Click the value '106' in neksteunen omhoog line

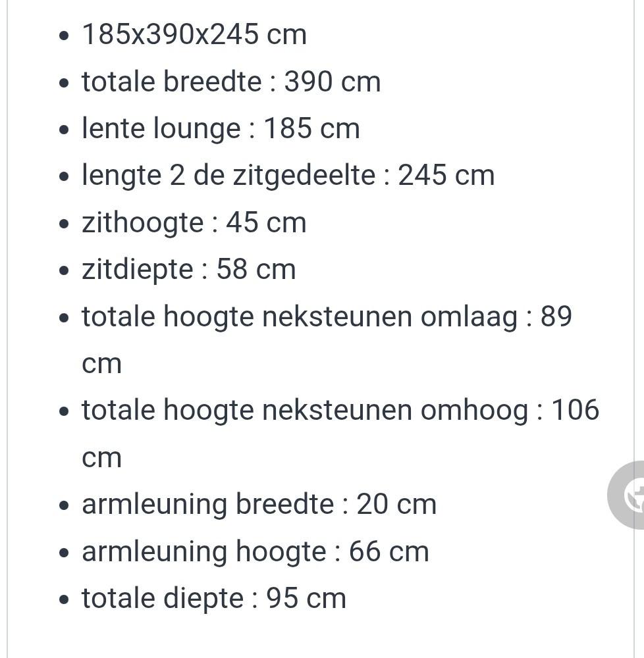(575, 409)
